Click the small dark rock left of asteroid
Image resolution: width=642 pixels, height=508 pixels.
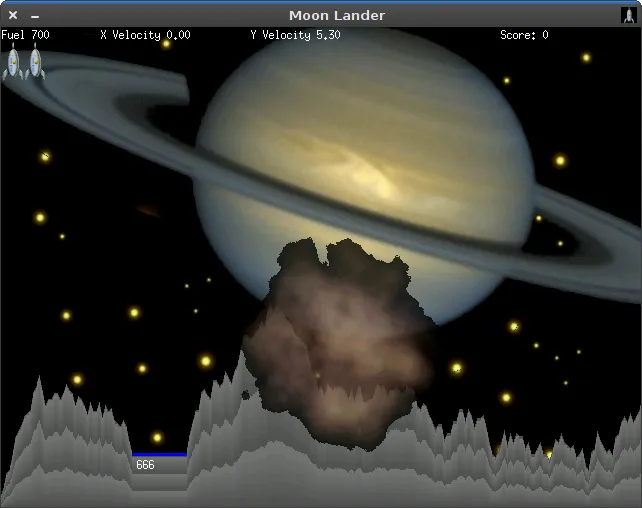(245, 395)
